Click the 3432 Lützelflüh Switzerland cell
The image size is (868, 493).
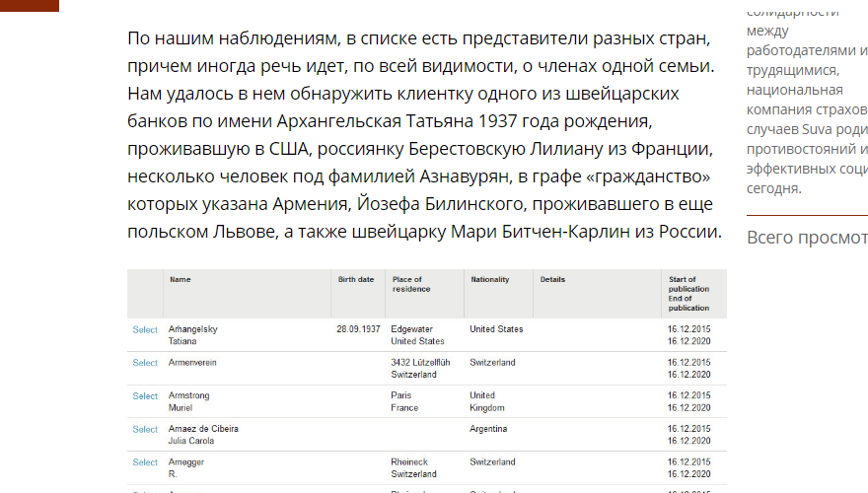coord(420,369)
